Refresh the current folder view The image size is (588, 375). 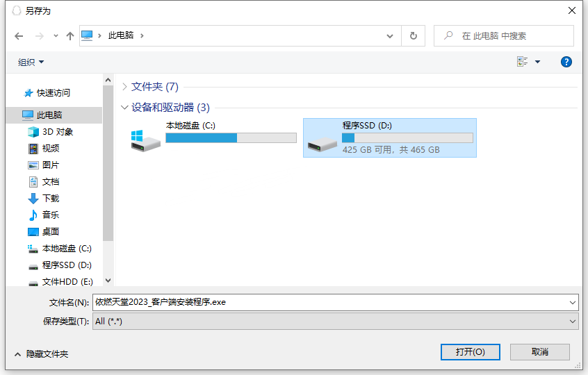pos(414,36)
